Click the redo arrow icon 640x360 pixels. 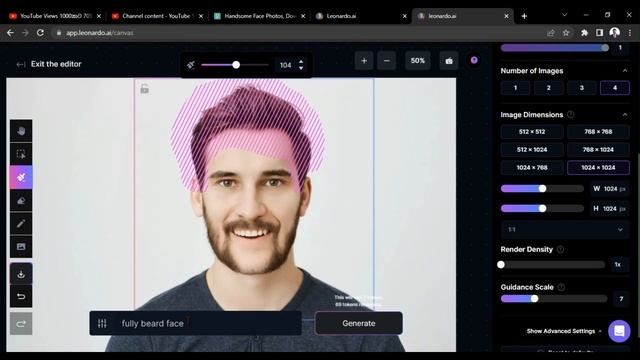coord(21,324)
